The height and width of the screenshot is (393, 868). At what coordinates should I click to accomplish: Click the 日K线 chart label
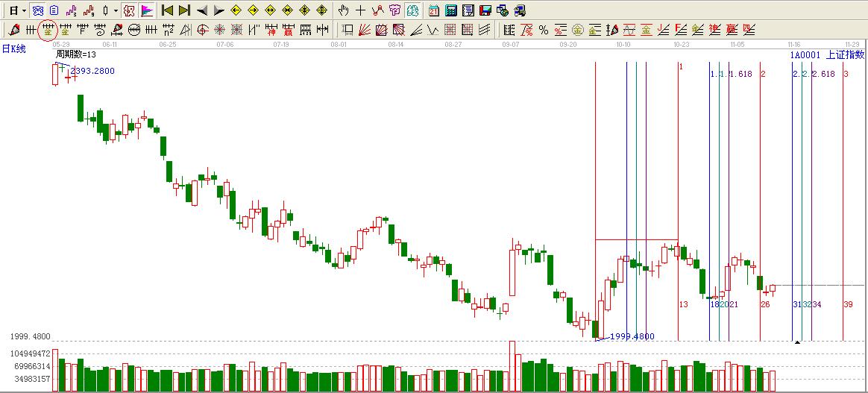coord(13,49)
